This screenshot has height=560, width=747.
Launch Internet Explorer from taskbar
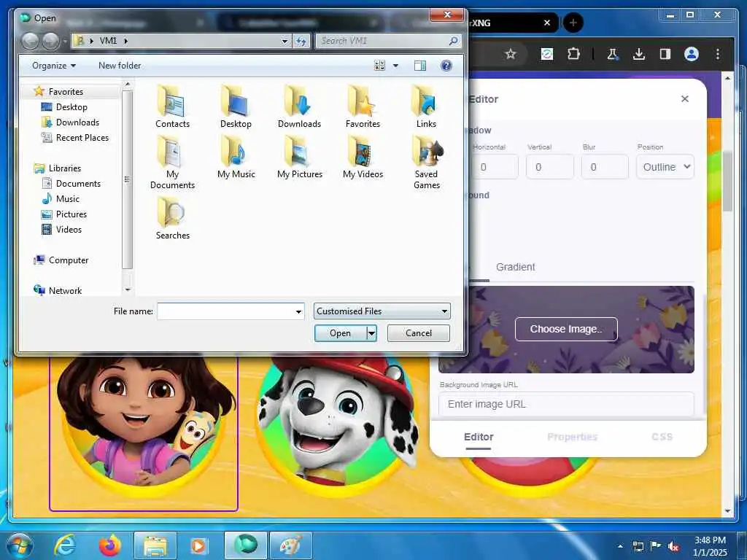64,545
